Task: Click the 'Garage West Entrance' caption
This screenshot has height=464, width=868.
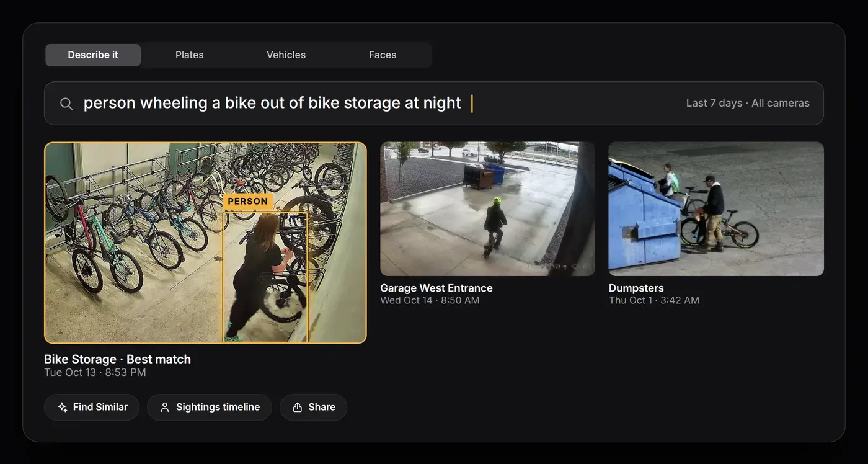Action: 436,288
